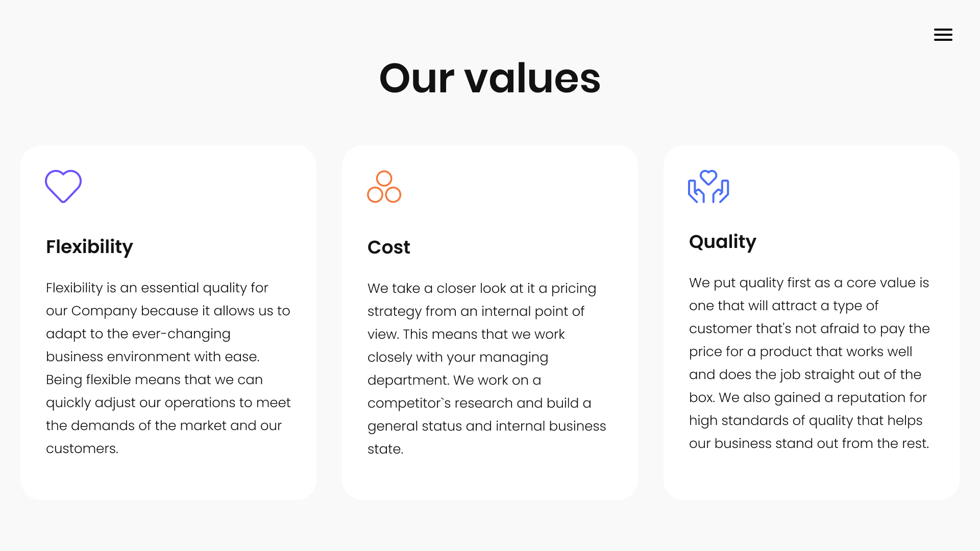Click the small heart above the hands
The height and width of the screenshot is (551, 980).
708,178
